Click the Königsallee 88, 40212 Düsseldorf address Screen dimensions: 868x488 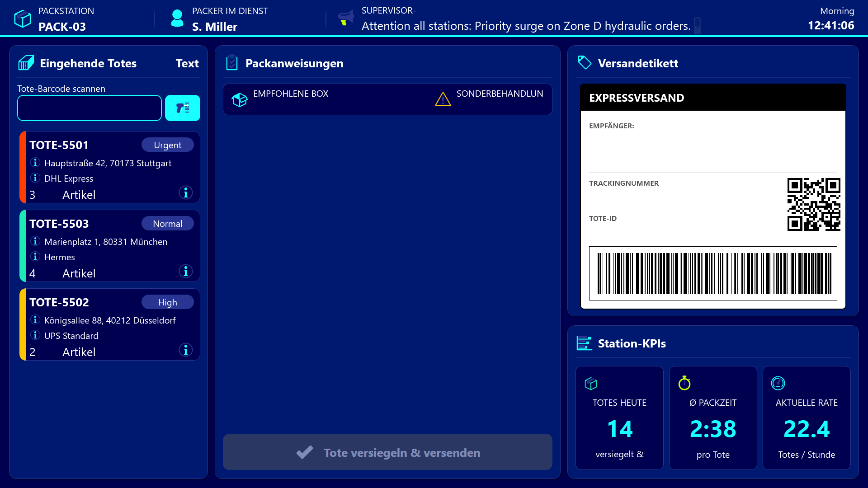[110, 320]
